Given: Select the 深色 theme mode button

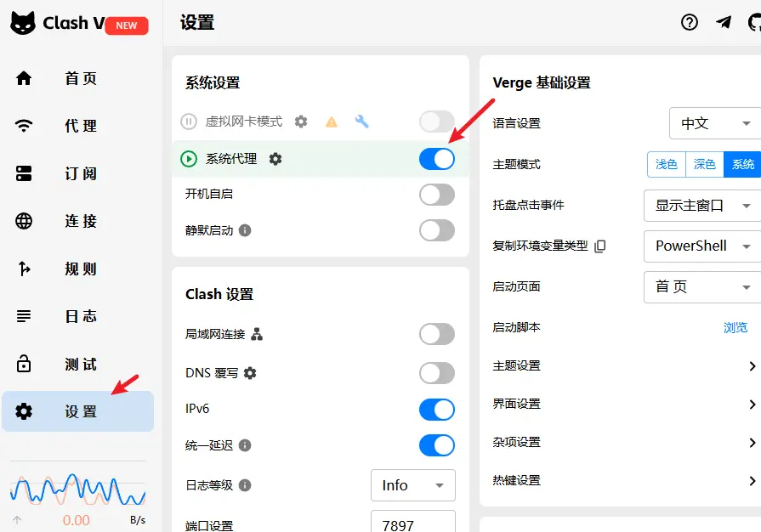Looking at the screenshot, I should 705,164.
